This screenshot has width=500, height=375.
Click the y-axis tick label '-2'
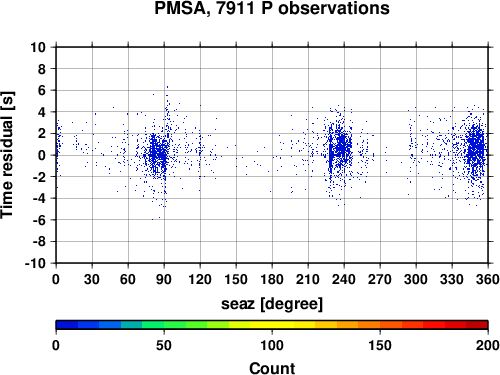(39, 177)
